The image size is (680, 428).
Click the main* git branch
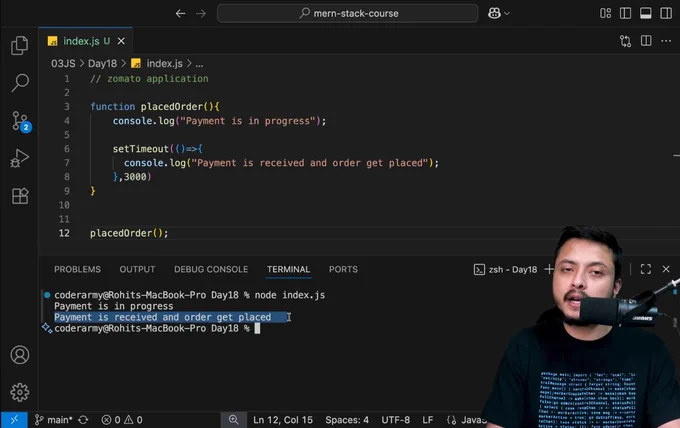pyautogui.click(x=54, y=420)
